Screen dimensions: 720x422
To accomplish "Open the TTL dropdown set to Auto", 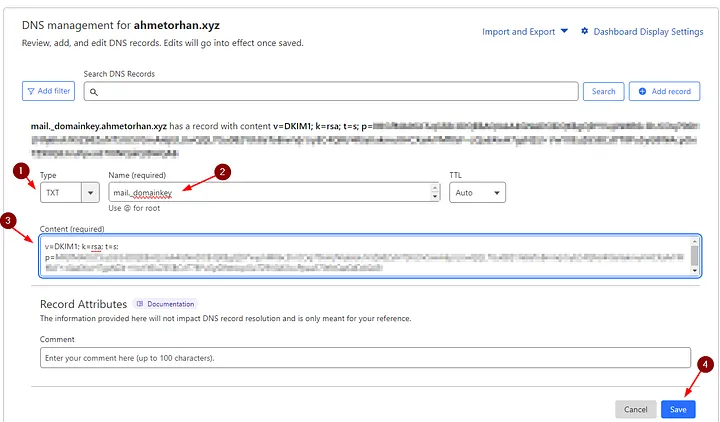I will 477,192.
